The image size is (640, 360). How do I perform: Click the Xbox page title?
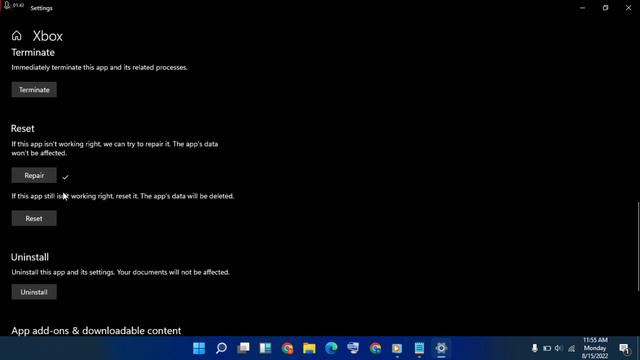48,36
